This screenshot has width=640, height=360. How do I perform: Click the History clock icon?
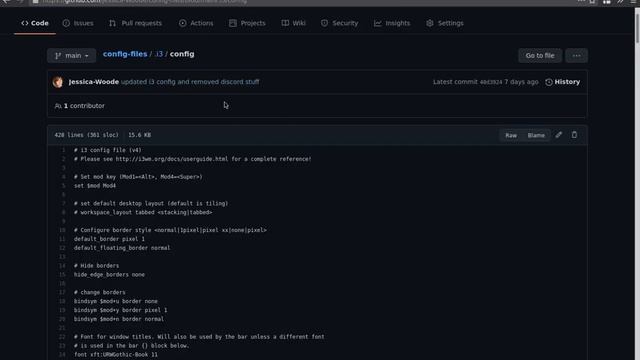pyautogui.click(x=549, y=82)
